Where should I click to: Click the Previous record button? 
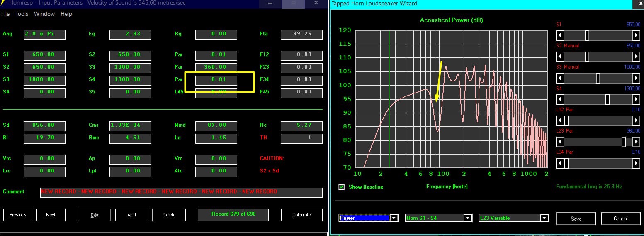(x=18, y=215)
